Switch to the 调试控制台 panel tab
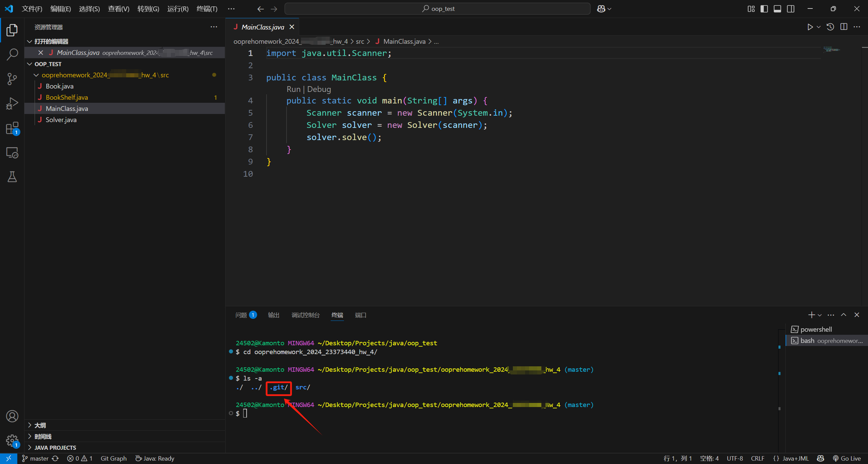 point(305,315)
